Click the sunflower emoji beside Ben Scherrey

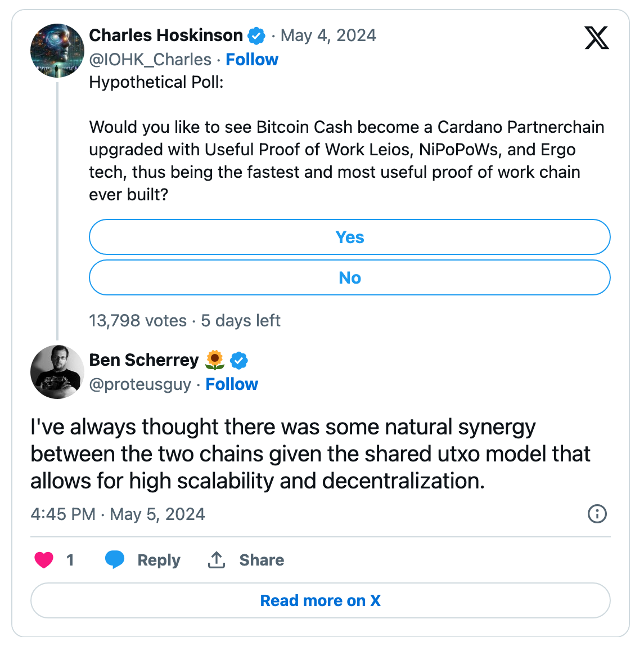pos(215,360)
